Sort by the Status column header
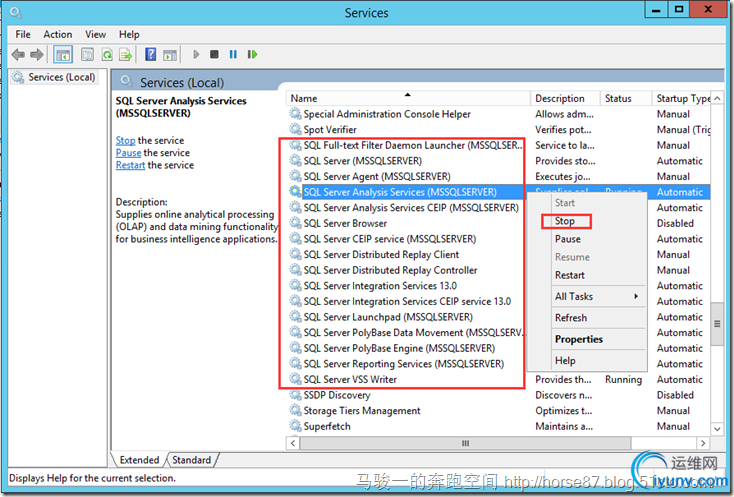 [626, 98]
